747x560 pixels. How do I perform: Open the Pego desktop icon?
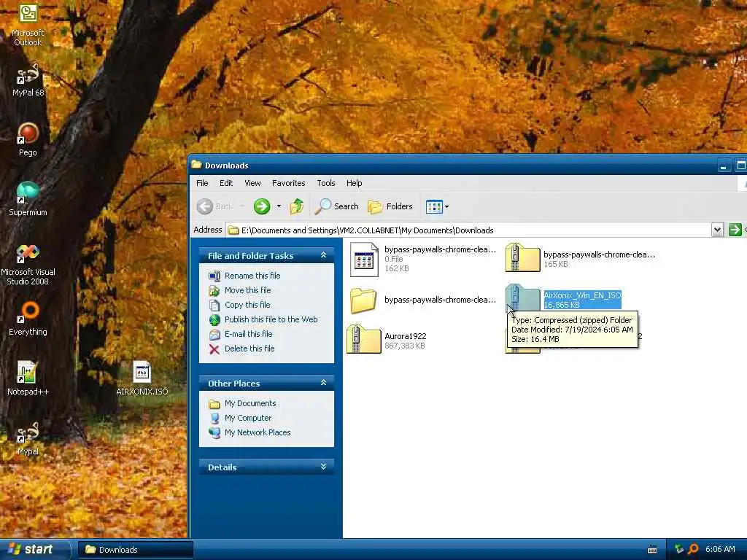28,139
